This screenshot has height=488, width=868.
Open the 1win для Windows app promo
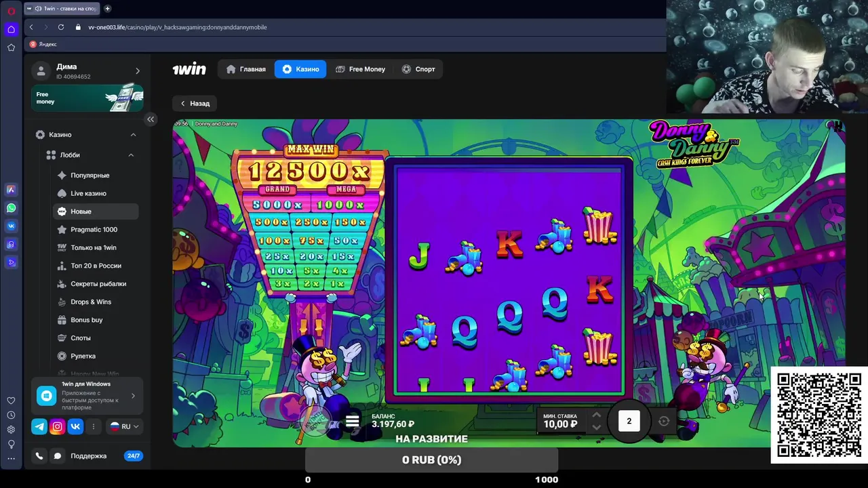click(x=87, y=396)
